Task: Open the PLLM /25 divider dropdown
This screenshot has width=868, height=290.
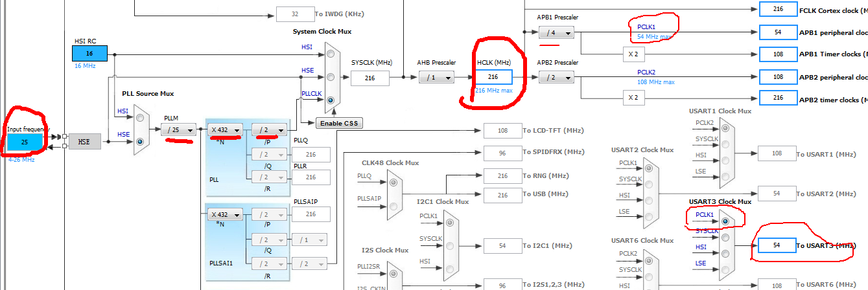Action: coord(179,130)
